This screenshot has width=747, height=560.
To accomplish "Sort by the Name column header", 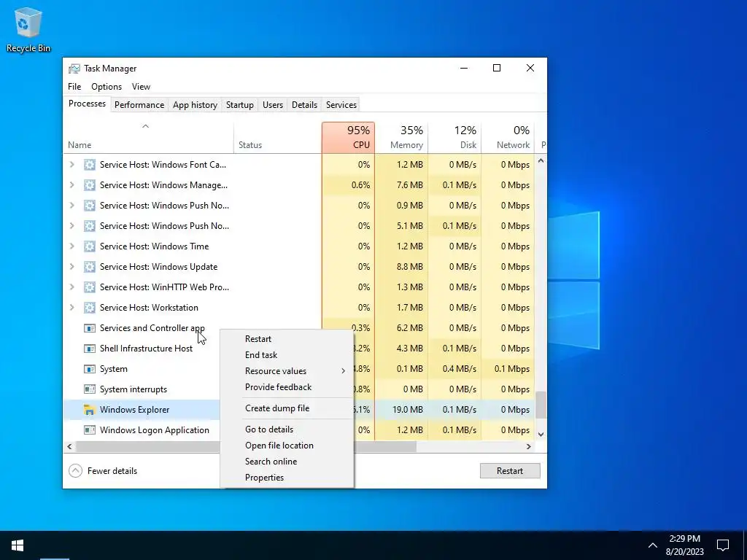I will click(x=149, y=138).
